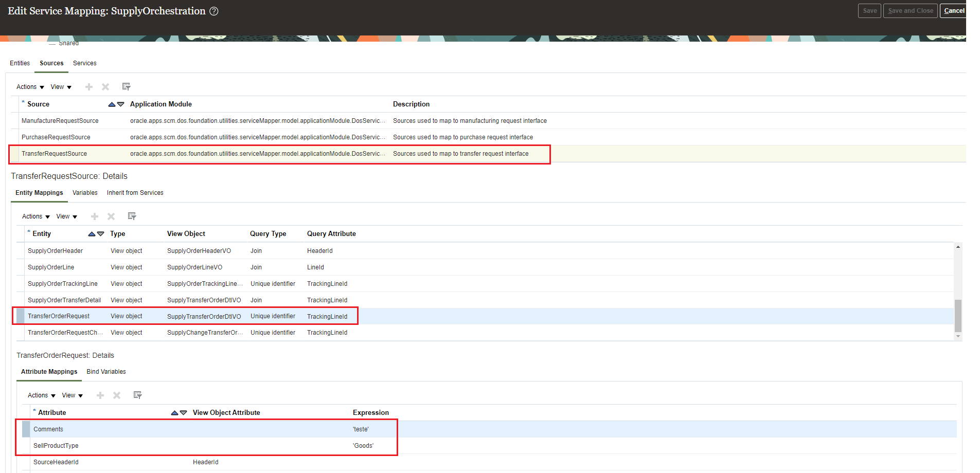This screenshot has width=980, height=473.
Task: Select Entity Mappings tab
Action: click(39, 193)
